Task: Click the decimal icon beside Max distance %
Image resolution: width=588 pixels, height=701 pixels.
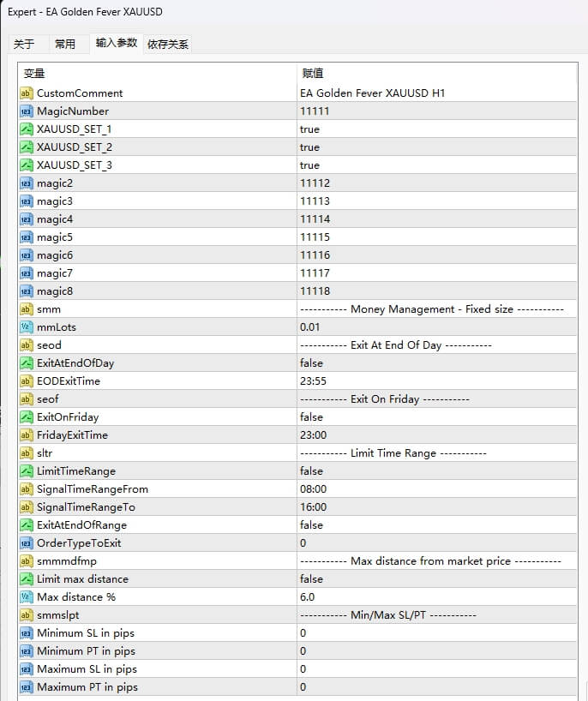Action: [26, 596]
